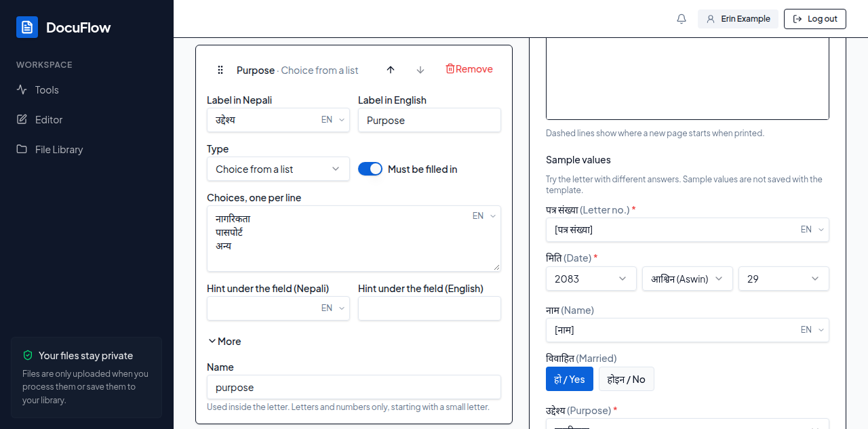868x429 pixels.
Task: Open Tools in workspace sidebar
Action: click(87, 89)
